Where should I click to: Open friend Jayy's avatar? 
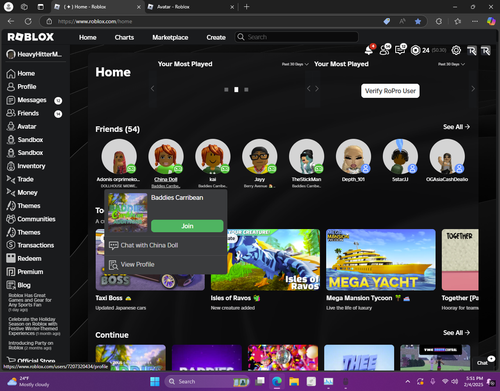pyautogui.click(x=259, y=157)
